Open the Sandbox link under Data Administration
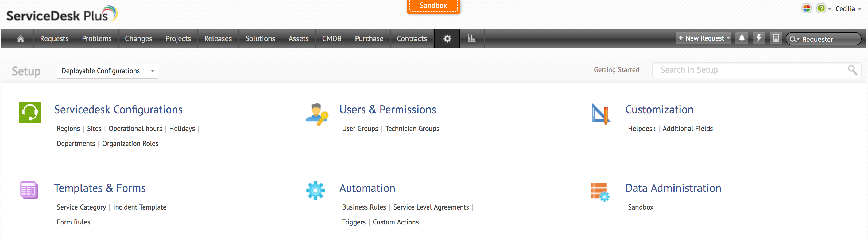 [x=641, y=207]
